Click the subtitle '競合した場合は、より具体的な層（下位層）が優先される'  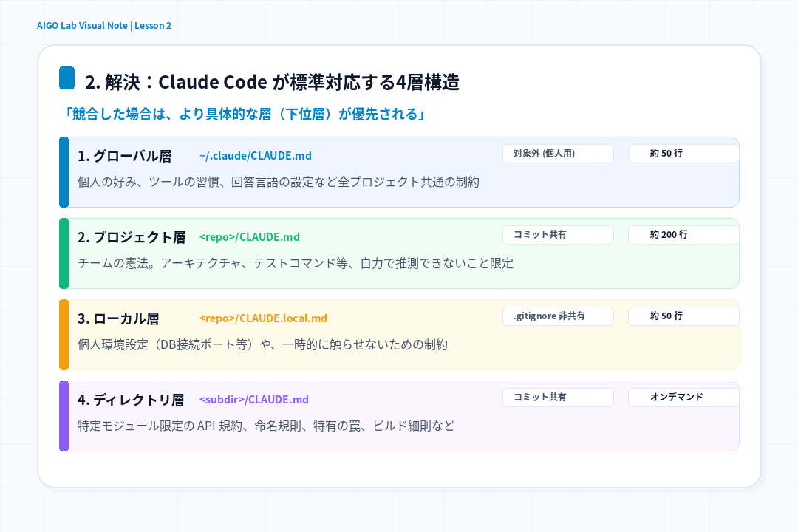(x=245, y=114)
